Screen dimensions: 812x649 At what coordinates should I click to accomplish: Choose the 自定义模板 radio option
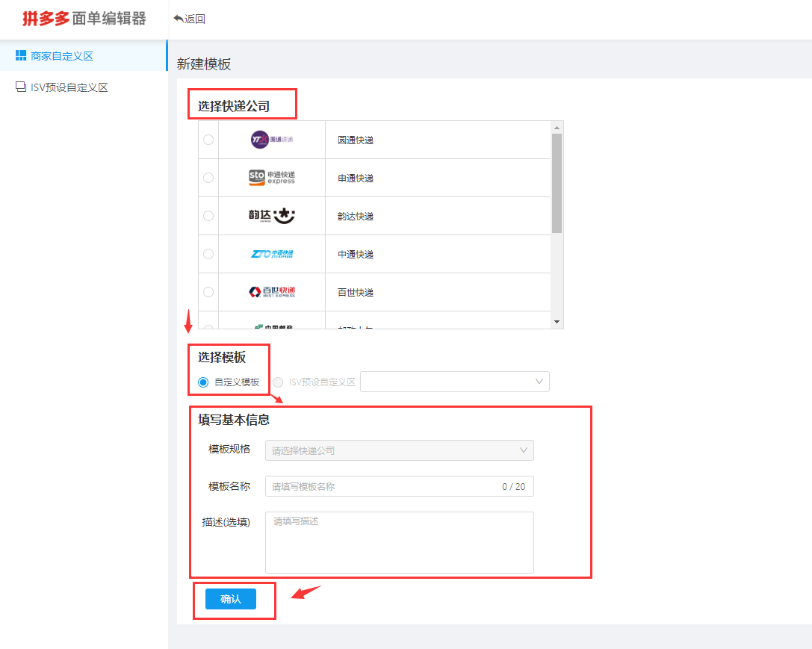203,382
